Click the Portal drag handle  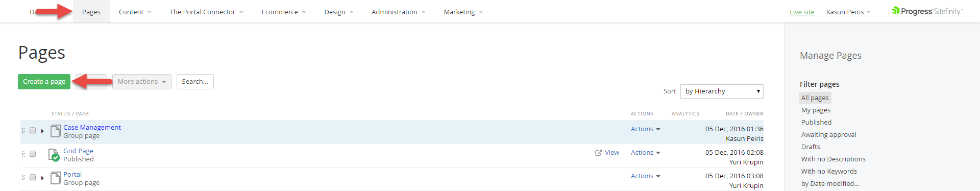[23, 178]
